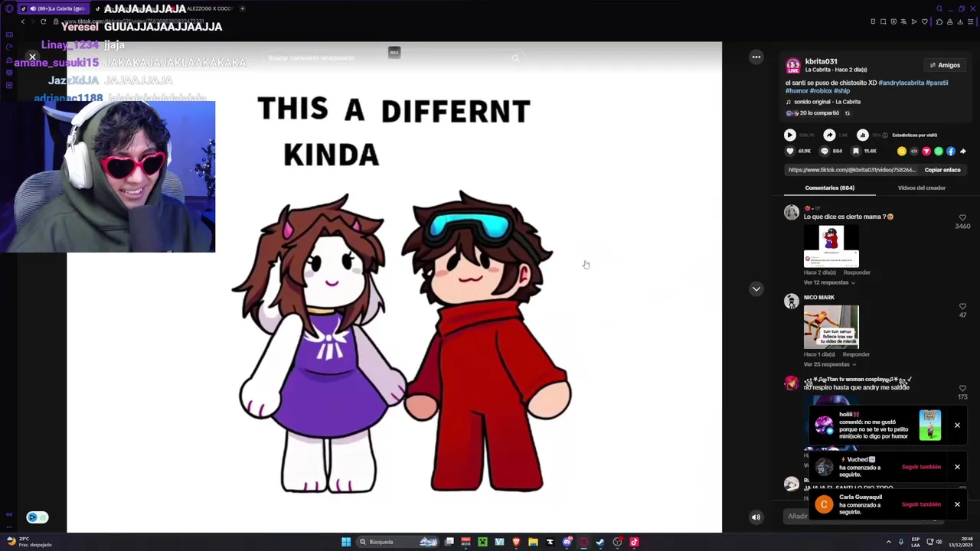Click the red send-to-friends icon

pos(926,151)
